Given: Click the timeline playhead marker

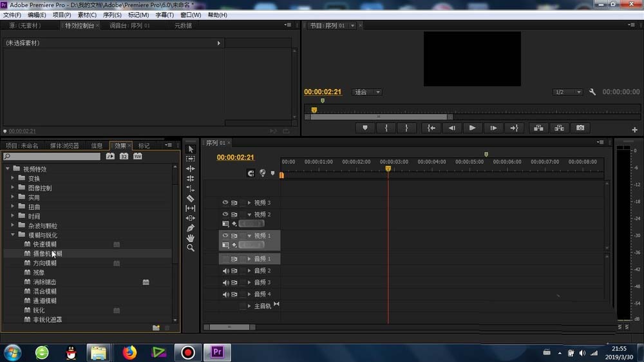Looking at the screenshot, I should point(388,169).
